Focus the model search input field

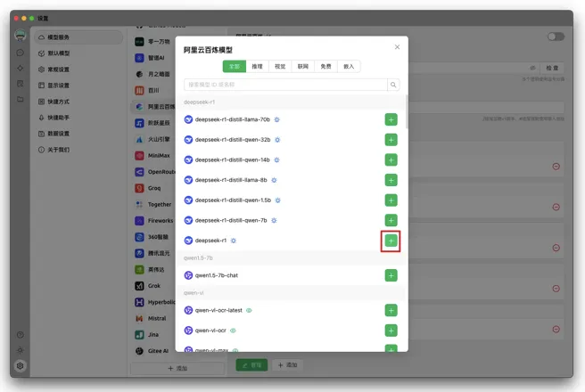tap(285, 85)
